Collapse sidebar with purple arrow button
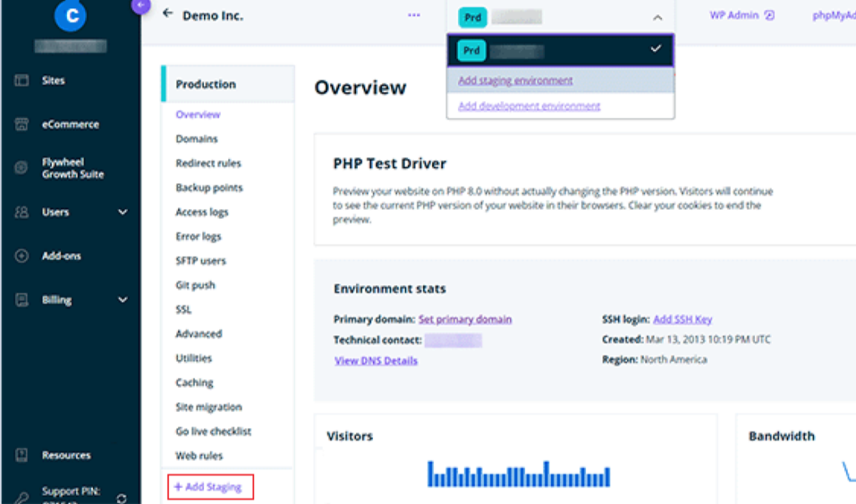Image resolution: width=856 pixels, height=504 pixels. click(x=141, y=6)
